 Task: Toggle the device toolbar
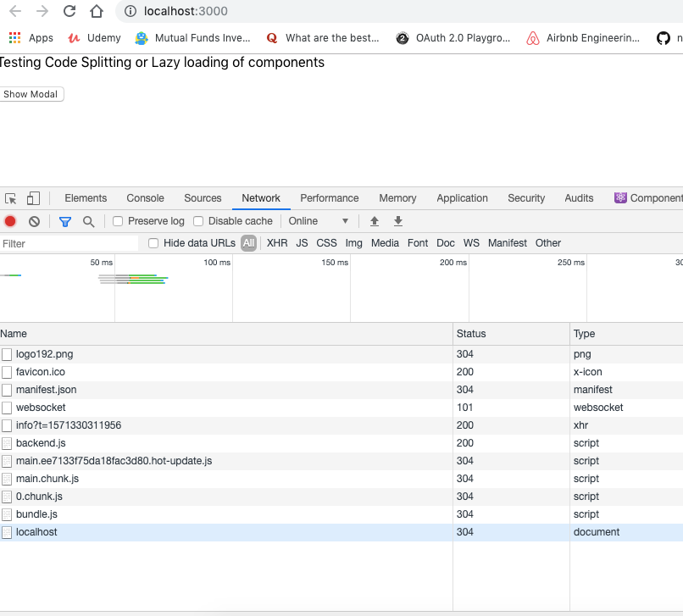[32, 197]
